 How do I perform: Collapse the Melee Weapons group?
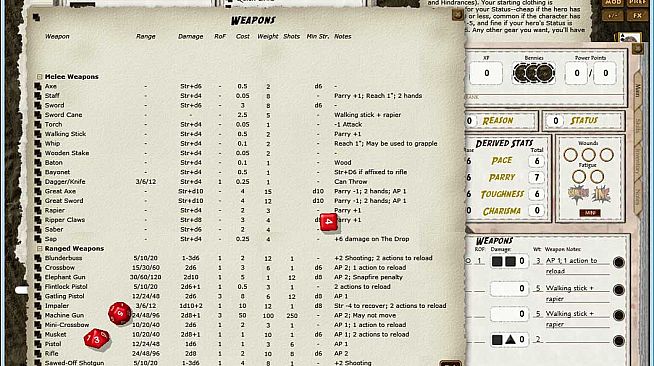click(39, 77)
